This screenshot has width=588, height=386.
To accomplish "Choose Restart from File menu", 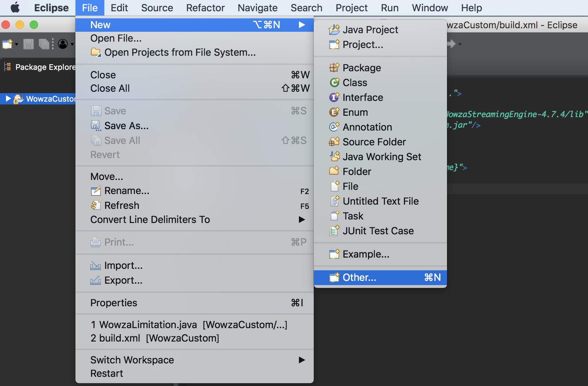I will [x=195, y=373].
